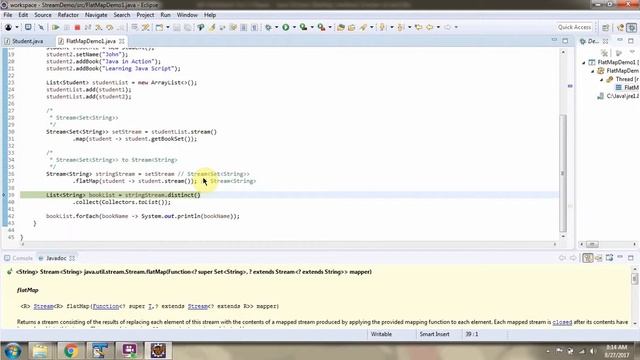This screenshot has width=640, height=360.
Task: Click the editor horizontal scrollbar
Action: point(289,244)
